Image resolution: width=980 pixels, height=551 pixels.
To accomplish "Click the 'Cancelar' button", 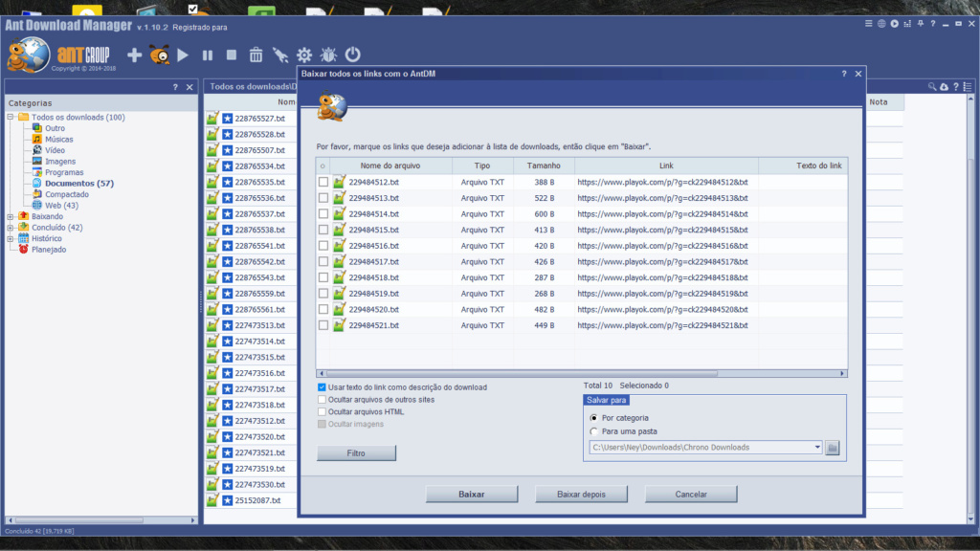I will tap(691, 495).
